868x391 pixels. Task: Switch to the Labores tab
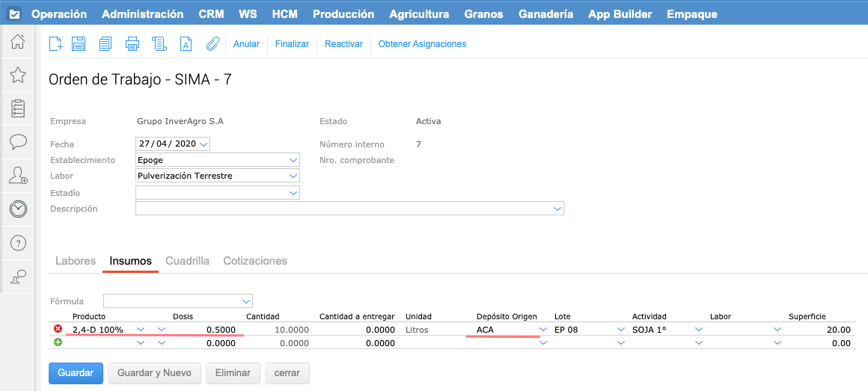(76, 261)
